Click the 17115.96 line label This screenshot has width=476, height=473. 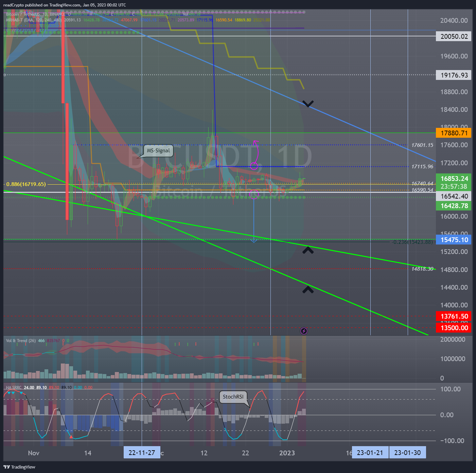(x=422, y=167)
